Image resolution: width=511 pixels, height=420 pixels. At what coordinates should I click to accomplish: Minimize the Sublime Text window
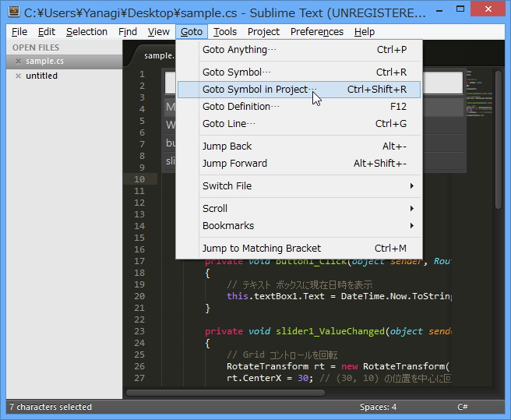coord(439,10)
